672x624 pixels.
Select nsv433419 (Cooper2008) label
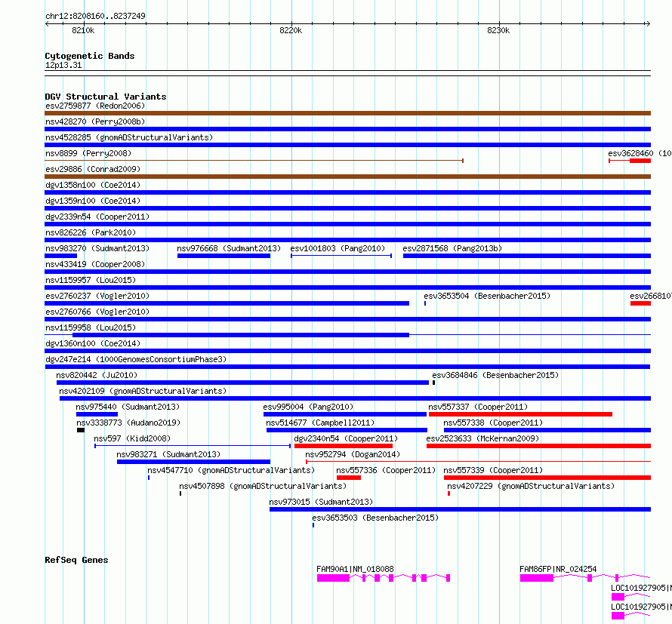point(95,264)
